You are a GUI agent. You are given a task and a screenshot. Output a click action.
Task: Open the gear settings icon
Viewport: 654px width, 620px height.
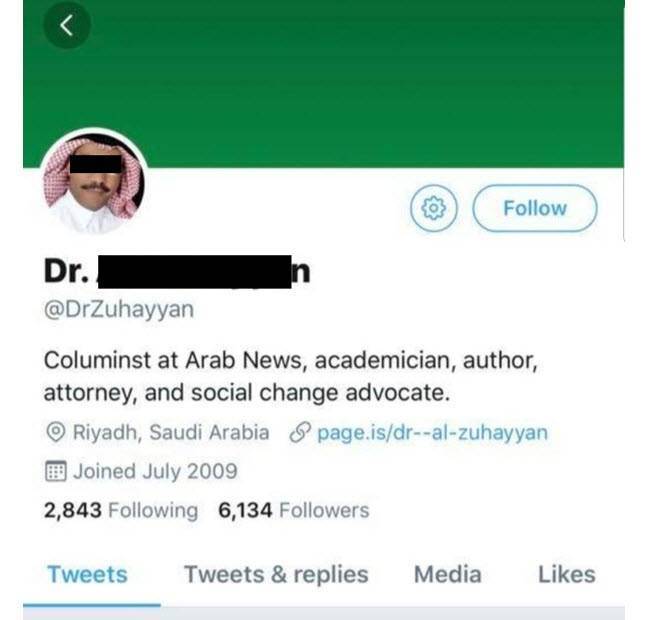[x=434, y=208]
